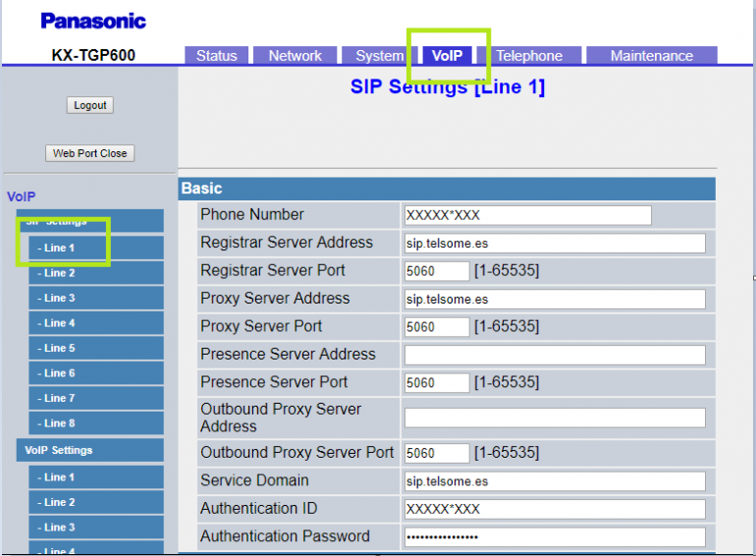Click the KX-TGP600 model label

93,55
